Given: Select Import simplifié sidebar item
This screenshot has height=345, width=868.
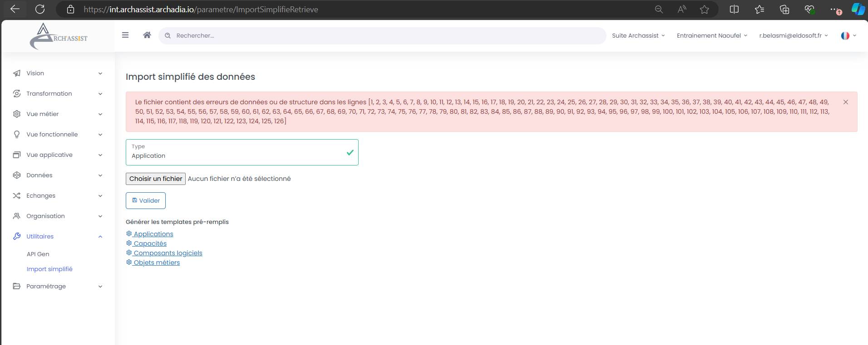Looking at the screenshot, I should click(x=49, y=269).
